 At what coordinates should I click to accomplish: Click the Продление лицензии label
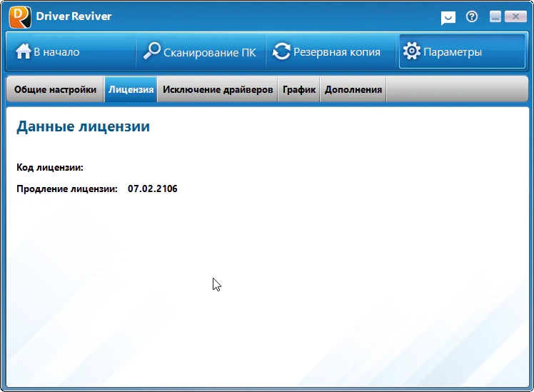pos(67,189)
